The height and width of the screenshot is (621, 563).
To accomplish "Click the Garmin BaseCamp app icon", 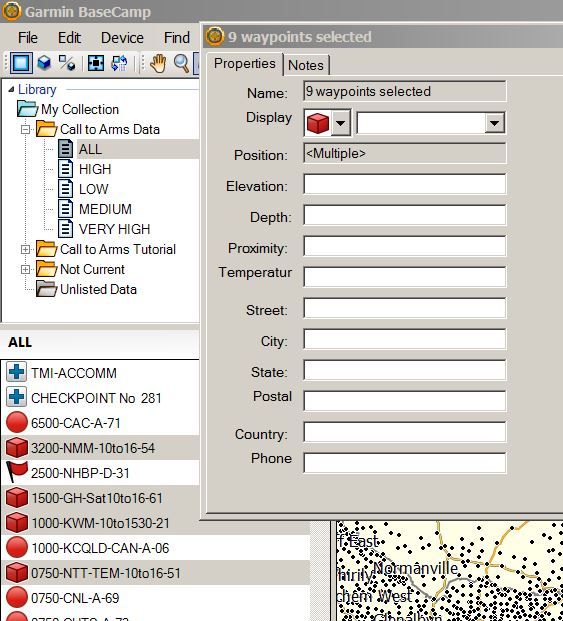I will click(x=11, y=11).
